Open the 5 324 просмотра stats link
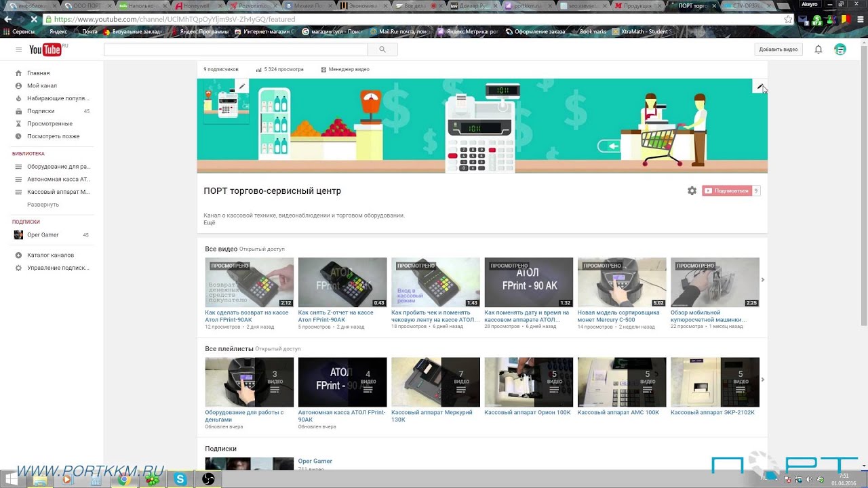The width and height of the screenshot is (868, 488). 280,69
